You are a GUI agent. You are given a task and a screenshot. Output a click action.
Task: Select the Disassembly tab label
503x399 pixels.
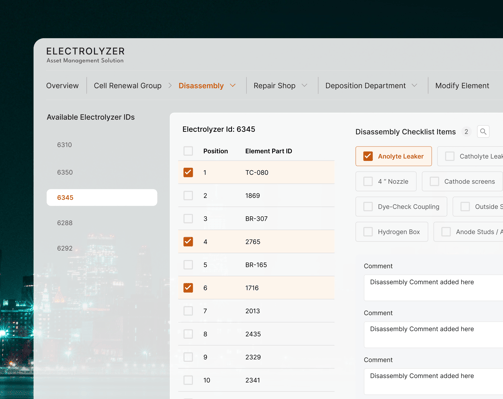(x=201, y=86)
